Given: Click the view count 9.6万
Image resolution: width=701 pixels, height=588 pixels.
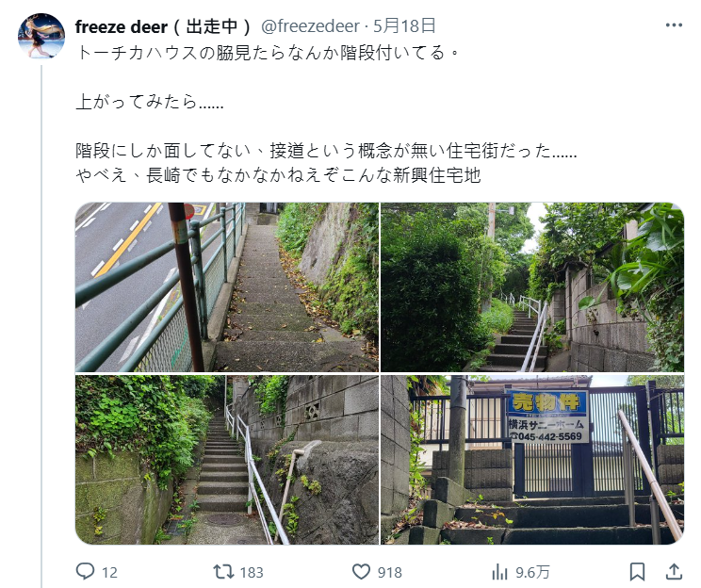Looking at the screenshot, I should coord(532,572).
